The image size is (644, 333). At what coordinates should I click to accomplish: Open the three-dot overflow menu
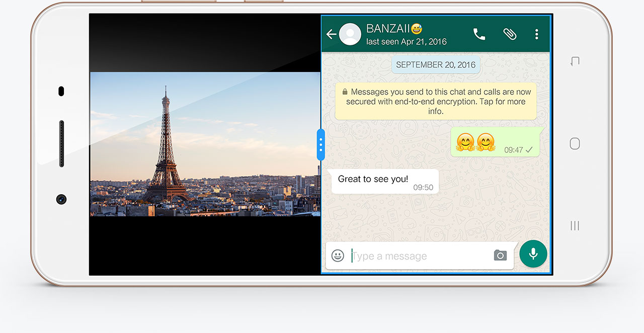536,34
